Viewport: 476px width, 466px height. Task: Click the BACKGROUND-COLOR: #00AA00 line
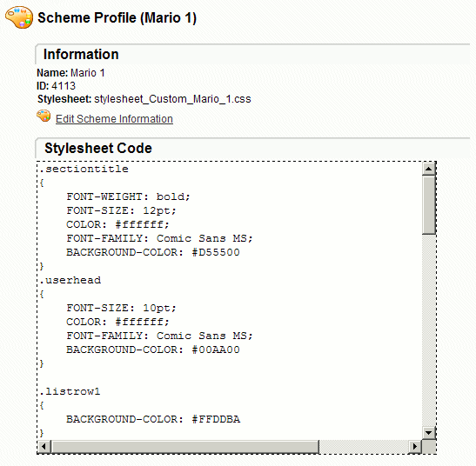tap(153, 349)
